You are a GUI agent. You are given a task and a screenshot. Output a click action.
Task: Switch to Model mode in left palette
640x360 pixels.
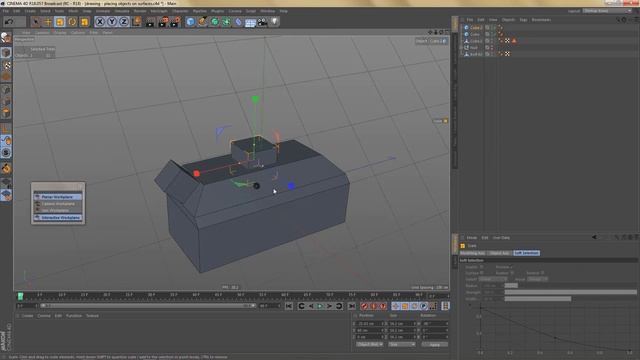[x=6, y=52]
